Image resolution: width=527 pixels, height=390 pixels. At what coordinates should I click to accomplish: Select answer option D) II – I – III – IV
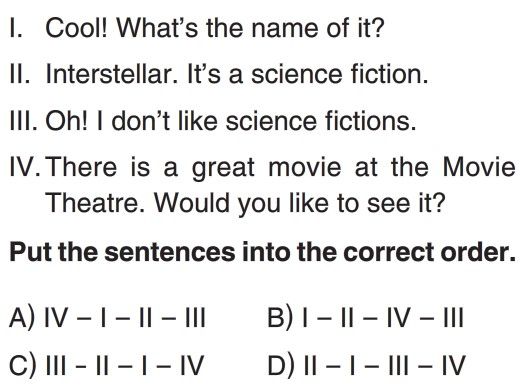366,365
